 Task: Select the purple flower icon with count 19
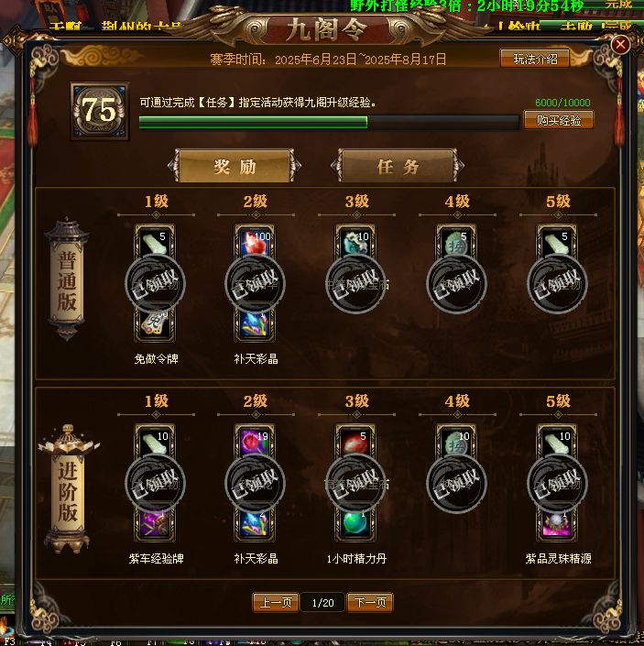pos(255,442)
